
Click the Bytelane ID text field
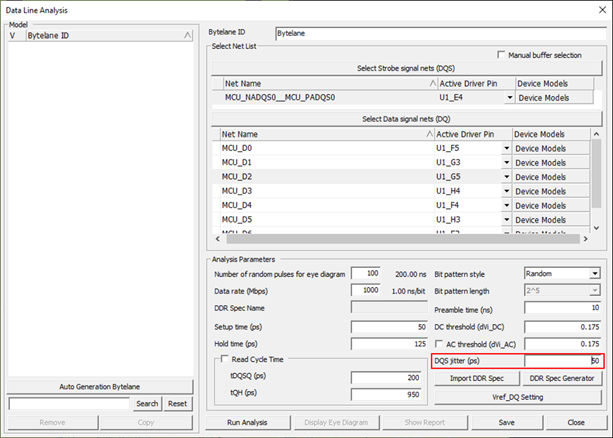coord(438,33)
